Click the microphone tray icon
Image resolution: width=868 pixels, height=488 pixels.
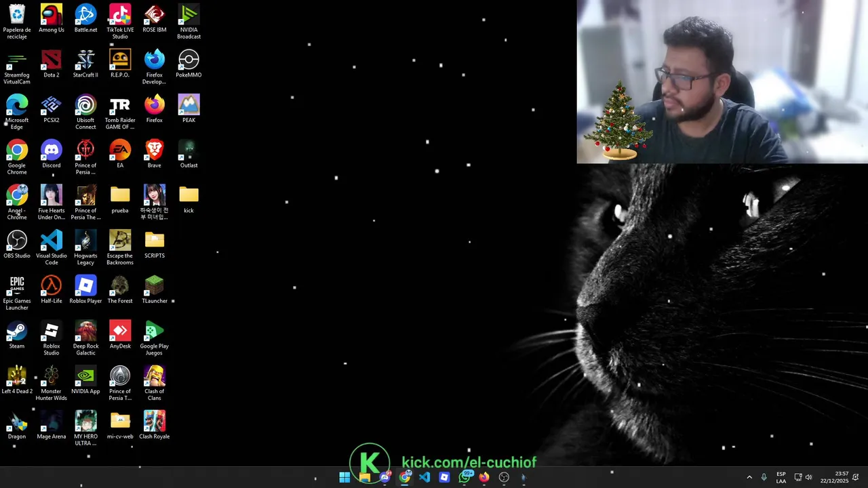point(764,477)
